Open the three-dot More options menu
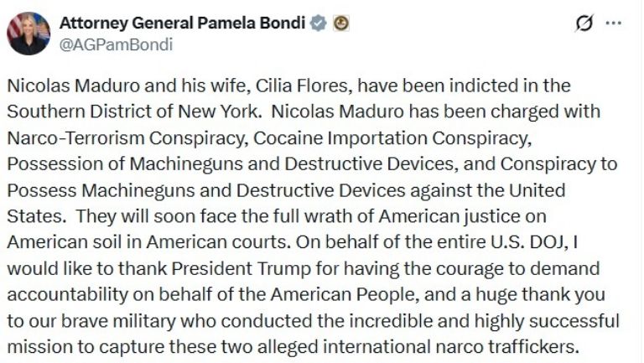Screen dimensions: 644x363 pos(614,23)
